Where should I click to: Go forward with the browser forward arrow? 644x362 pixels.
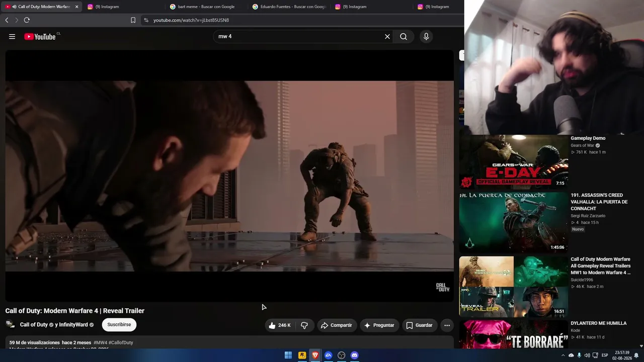pos(16,20)
